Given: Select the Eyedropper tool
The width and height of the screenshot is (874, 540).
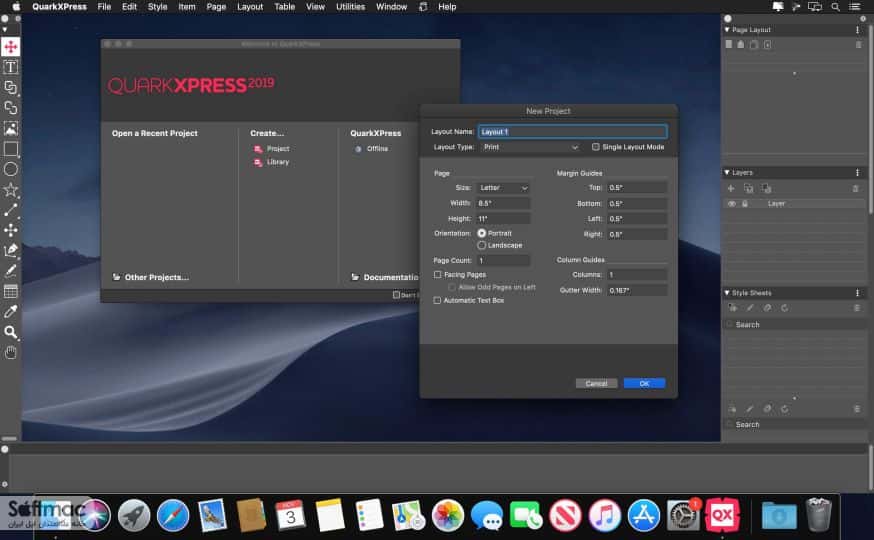Looking at the screenshot, I should [11, 312].
